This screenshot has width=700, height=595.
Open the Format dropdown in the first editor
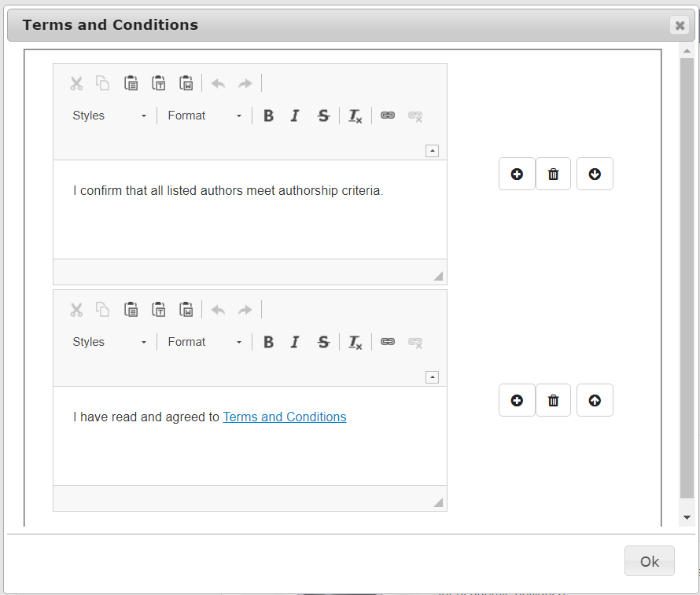coord(204,116)
